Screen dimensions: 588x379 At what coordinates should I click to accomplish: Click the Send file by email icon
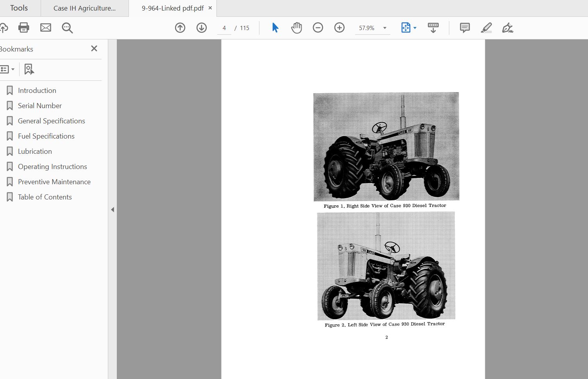tap(46, 27)
